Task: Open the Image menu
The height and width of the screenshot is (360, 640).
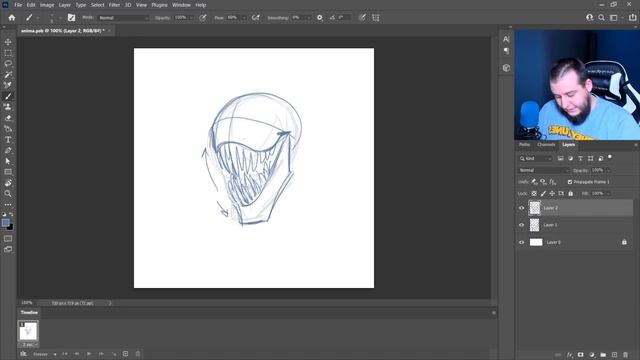Action: point(47,5)
